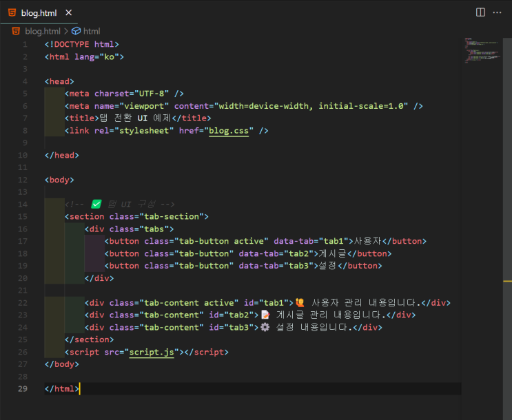The image size is (512, 420).
Task: Click the 설정 button text on line 19
Action: point(327,266)
